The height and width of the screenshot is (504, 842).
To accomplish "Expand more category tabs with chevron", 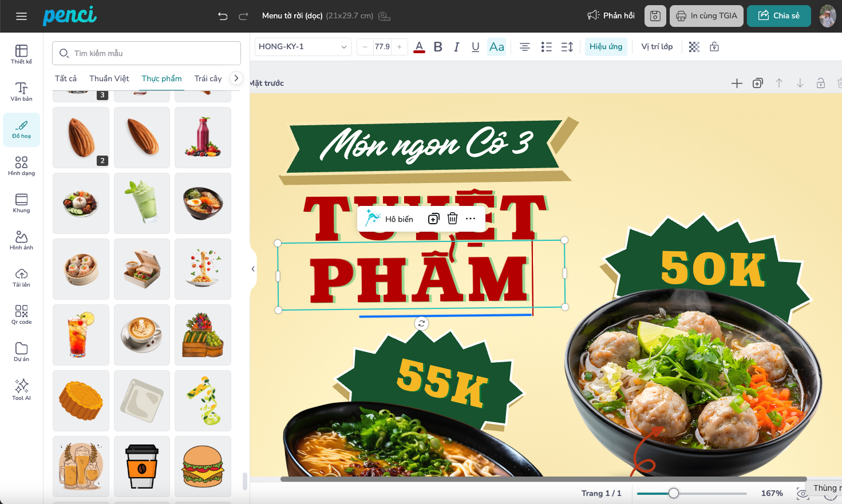I will point(236,78).
